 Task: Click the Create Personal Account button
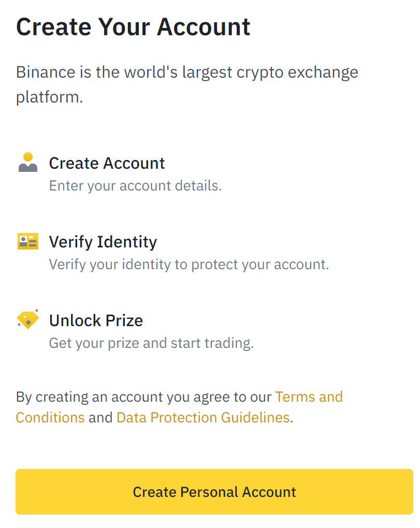(x=214, y=492)
